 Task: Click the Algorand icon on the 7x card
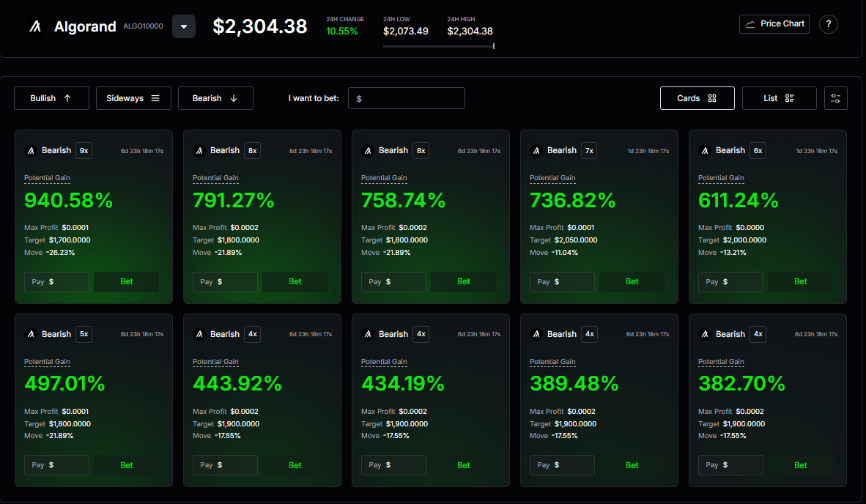pos(536,151)
